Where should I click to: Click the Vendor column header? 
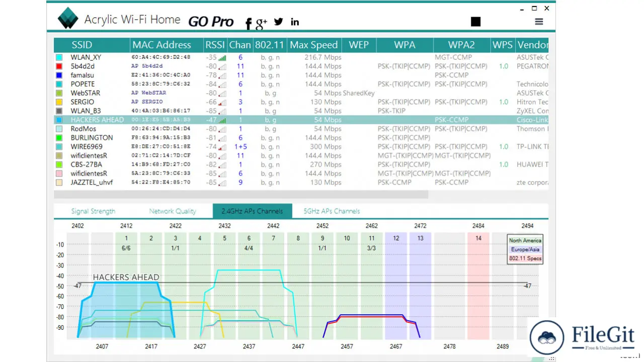532,45
